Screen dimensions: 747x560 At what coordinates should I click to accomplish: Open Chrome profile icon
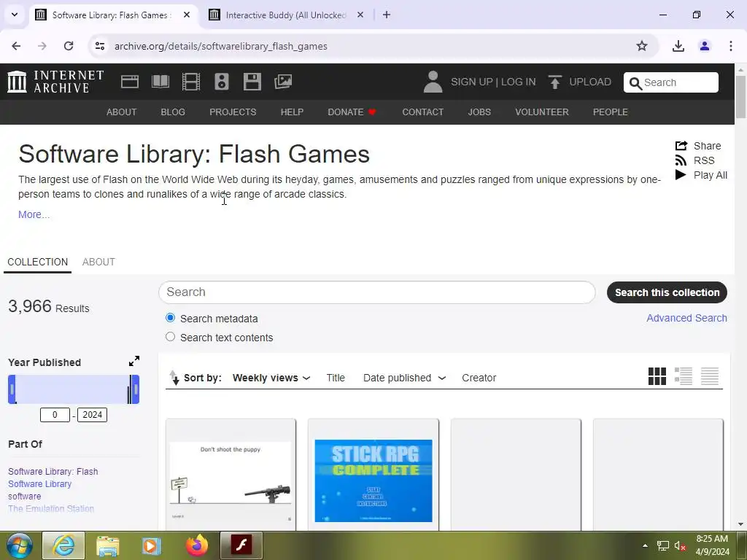pos(705,46)
